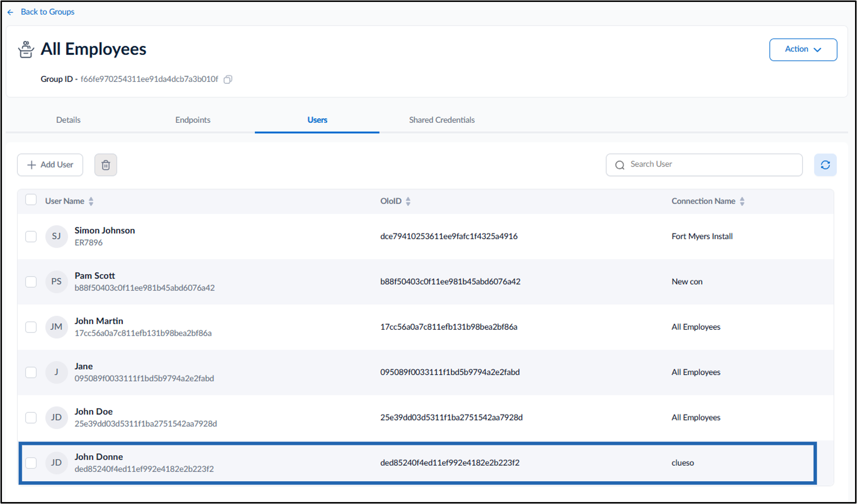This screenshot has height=504, width=857.
Task: Focus the Search User field
Action: coord(704,165)
